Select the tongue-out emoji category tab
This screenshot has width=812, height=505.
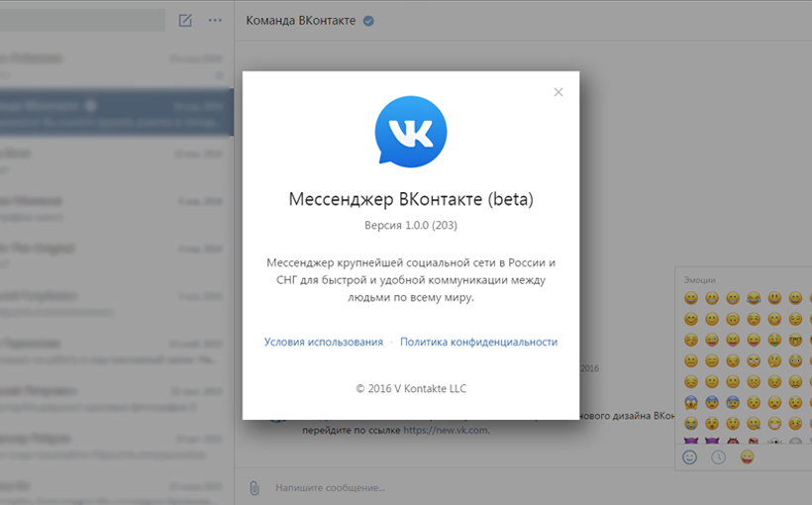click(747, 456)
